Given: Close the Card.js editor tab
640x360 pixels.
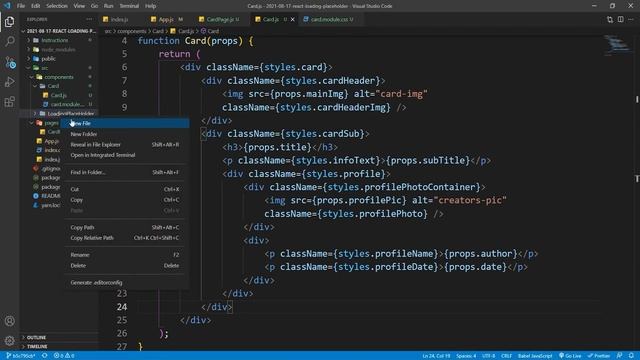Looking at the screenshot, I should [x=293, y=19].
